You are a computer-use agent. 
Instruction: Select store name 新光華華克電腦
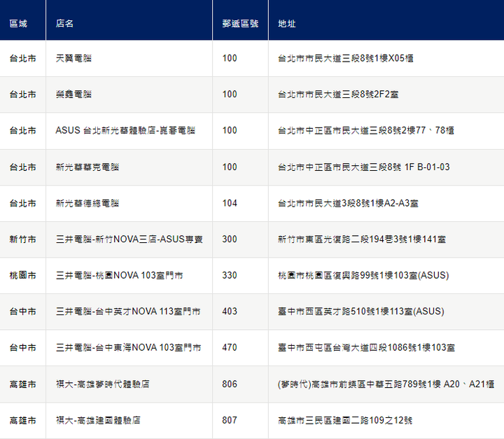coord(87,167)
